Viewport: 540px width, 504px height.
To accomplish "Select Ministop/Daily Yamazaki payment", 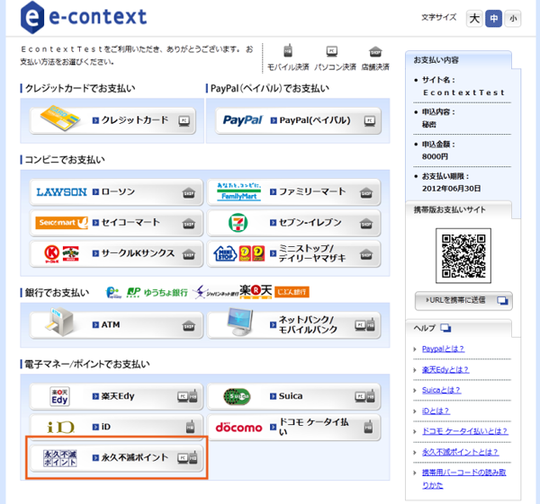I will (294, 254).
